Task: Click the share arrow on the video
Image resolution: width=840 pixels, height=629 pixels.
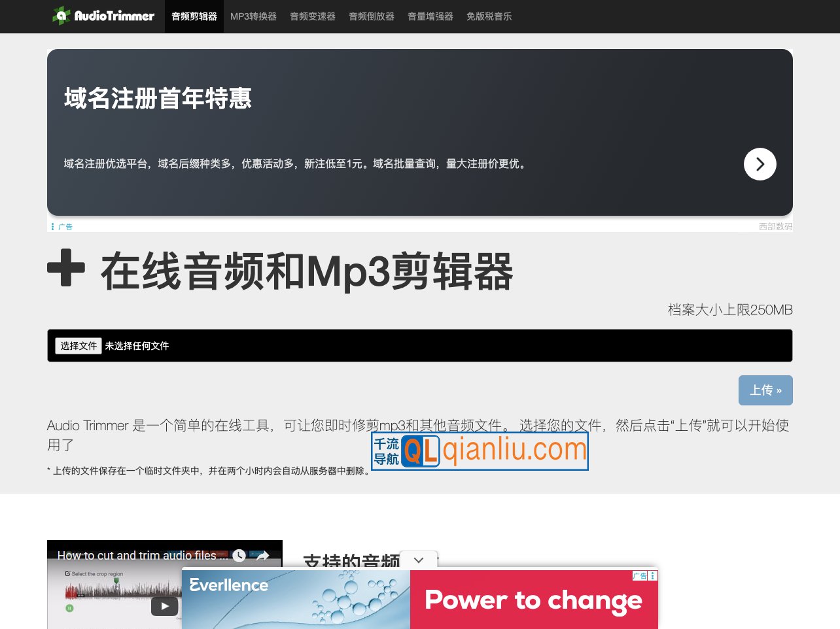Action: click(x=262, y=556)
